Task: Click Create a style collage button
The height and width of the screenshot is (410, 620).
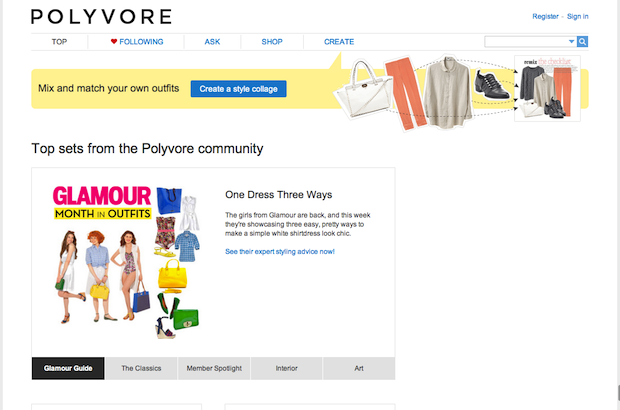Action: (x=238, y=89)
